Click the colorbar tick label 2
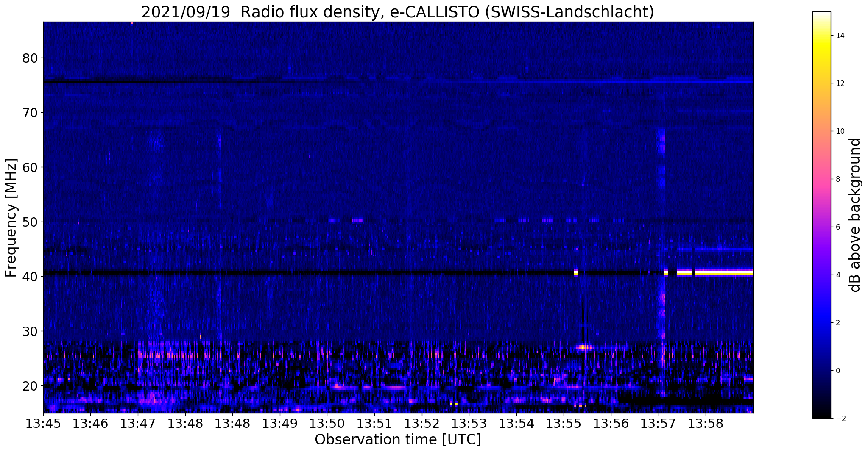Image resolution: width=868 pixels, height=452 pixels. (x=837, y=323)
